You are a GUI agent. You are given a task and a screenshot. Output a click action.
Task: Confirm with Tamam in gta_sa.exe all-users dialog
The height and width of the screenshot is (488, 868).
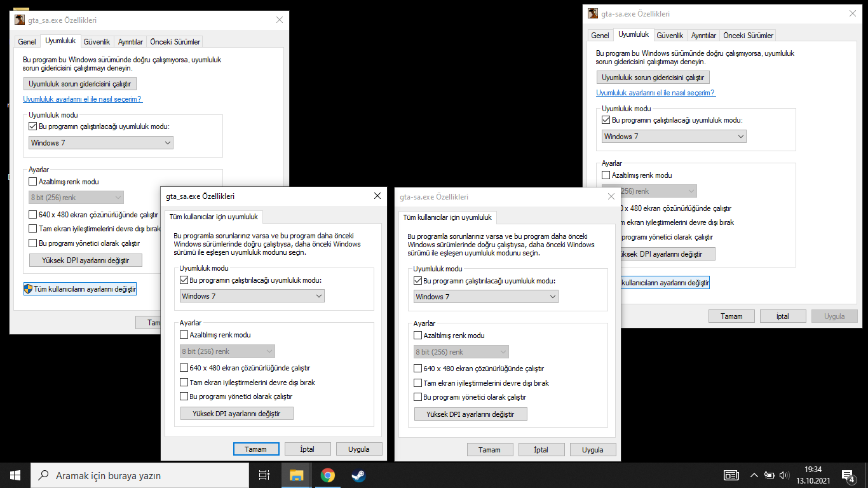[256, 449]
